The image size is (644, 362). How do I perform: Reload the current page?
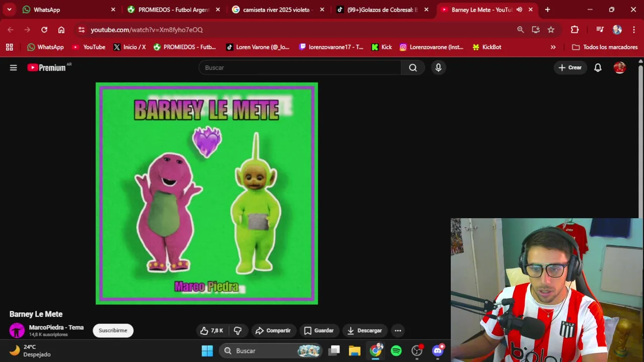[x=44, y=30]
